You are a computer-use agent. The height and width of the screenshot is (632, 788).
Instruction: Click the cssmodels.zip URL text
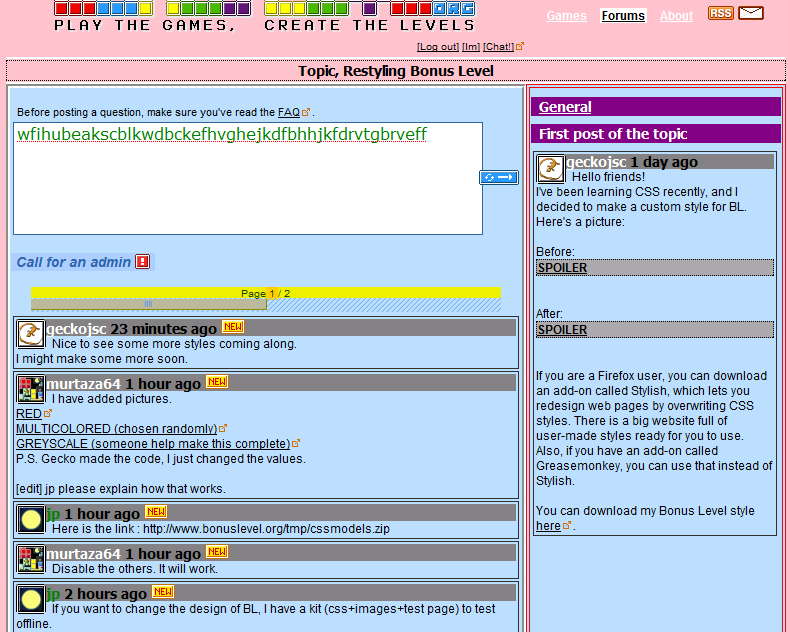266,529
